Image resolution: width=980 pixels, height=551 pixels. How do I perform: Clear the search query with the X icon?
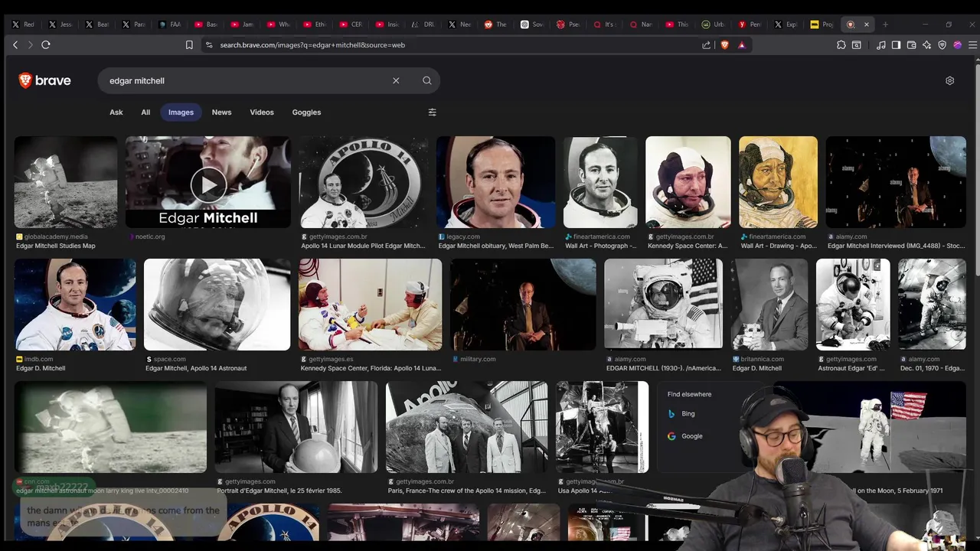396,80
